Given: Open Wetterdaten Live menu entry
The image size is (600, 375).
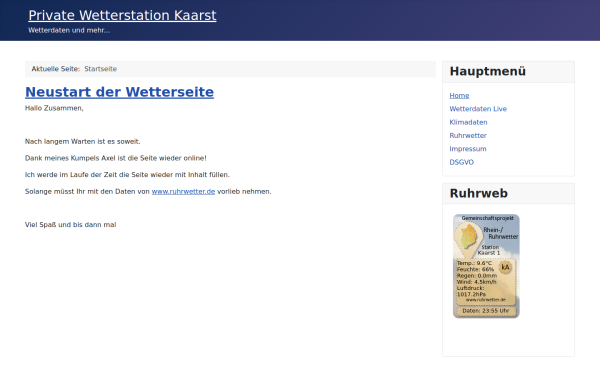Looking at the screenshot, I should [478, 109].
